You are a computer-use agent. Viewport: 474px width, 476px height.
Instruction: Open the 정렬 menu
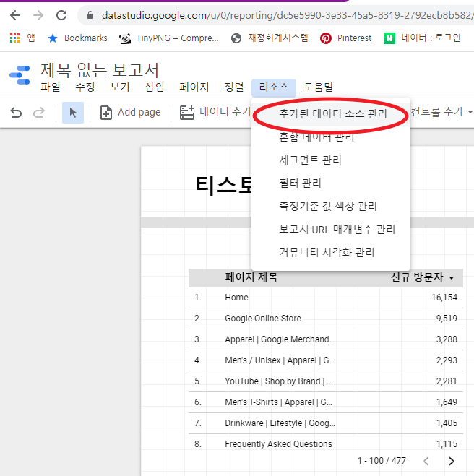[x=234, y=87]
